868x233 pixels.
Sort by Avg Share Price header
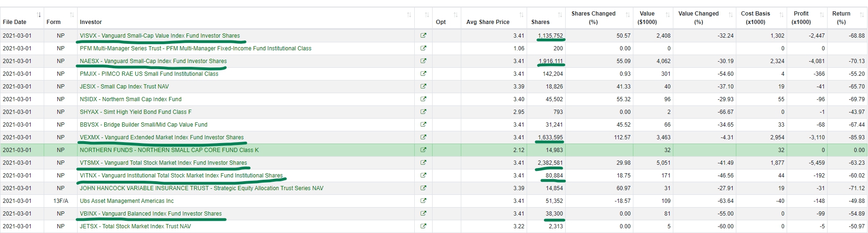pos(494,18)
